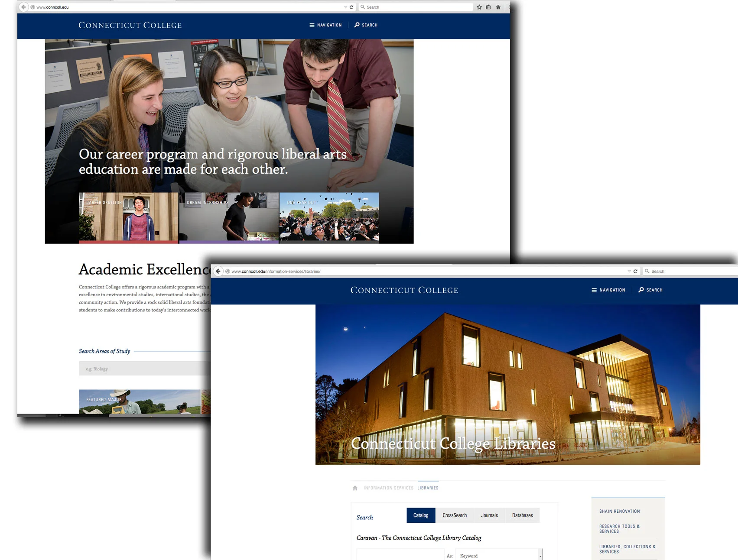Click the Search Areas of Study field
The width and height of the screenshot is (738, 560).
pyautogui.click(x=145, y=369)
